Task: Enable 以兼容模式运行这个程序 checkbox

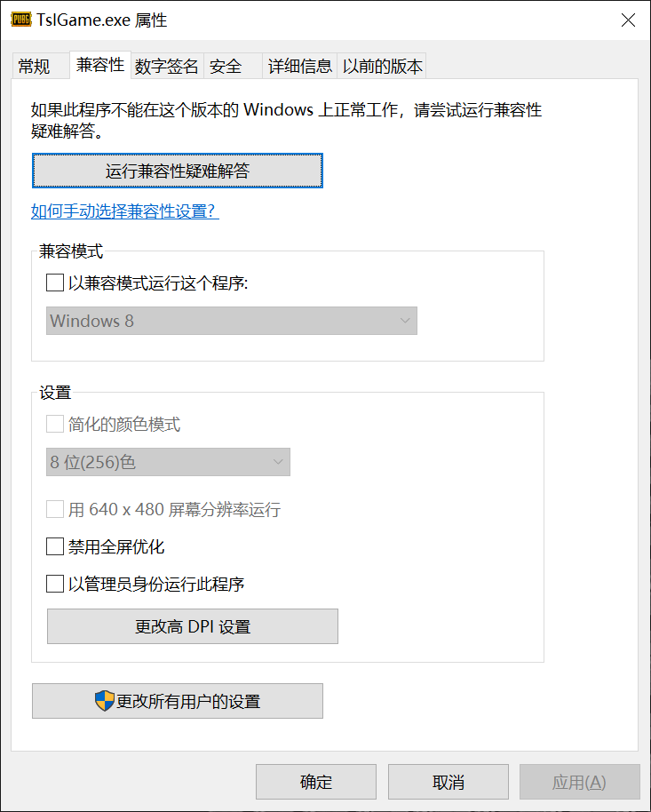Action: [x=55, y=283]
